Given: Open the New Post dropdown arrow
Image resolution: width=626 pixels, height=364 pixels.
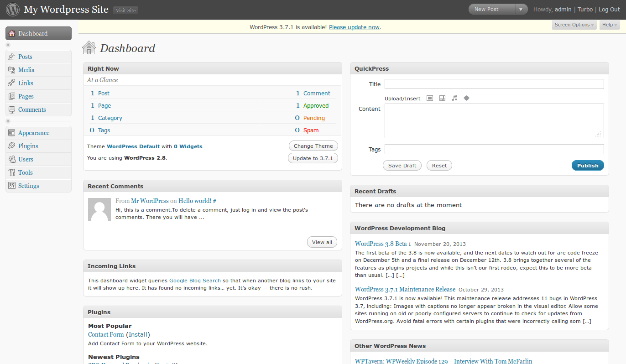Looking at the screenshot, I should [521, 9].
